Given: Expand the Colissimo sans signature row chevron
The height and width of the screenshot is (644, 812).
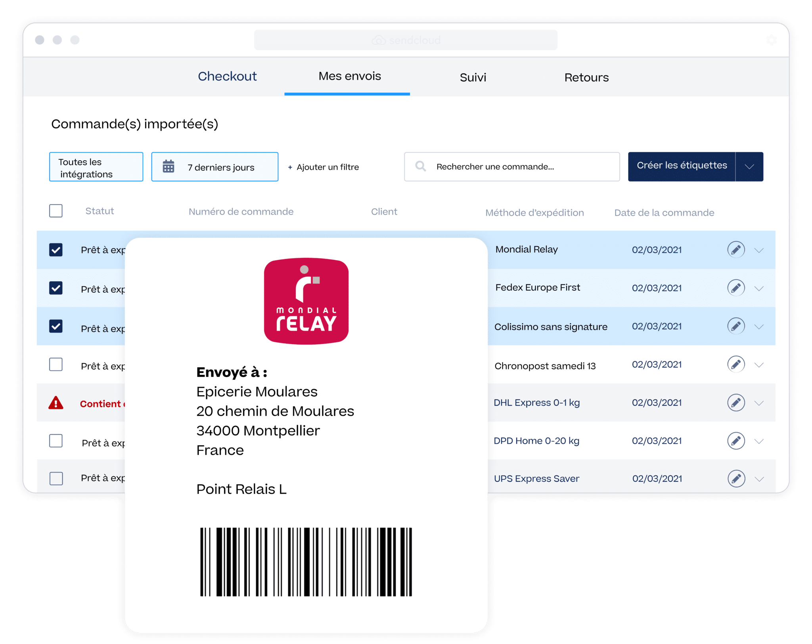Looking at the screenshot, I should point(759,327).
